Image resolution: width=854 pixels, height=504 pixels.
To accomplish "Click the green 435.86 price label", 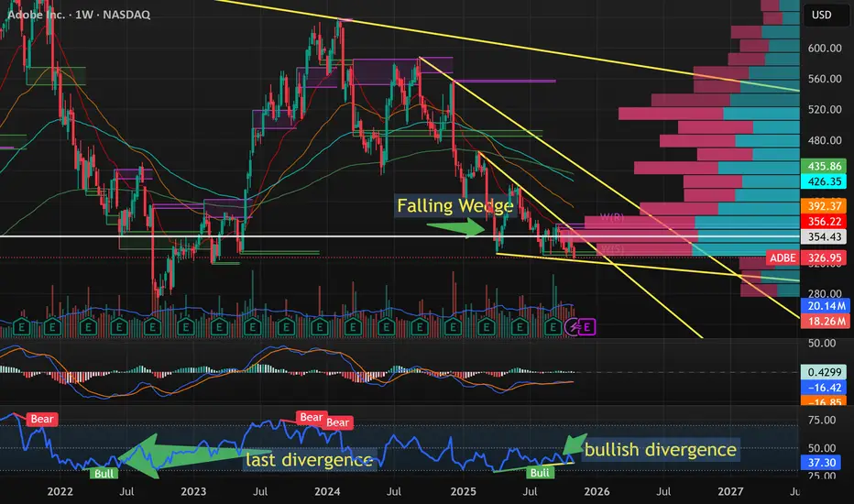I will click(824, 166).
